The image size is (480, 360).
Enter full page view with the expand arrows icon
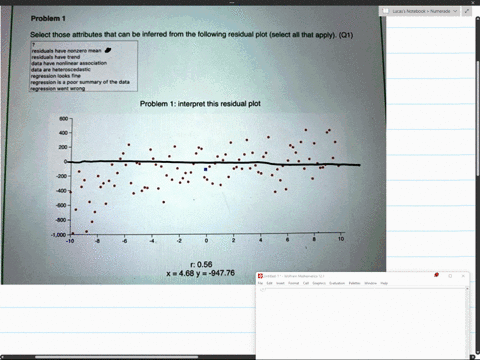click(467, 11)
